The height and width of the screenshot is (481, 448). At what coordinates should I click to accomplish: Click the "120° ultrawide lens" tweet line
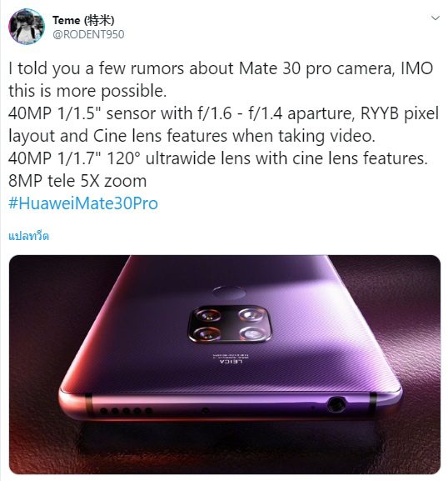tap(218, 158)
